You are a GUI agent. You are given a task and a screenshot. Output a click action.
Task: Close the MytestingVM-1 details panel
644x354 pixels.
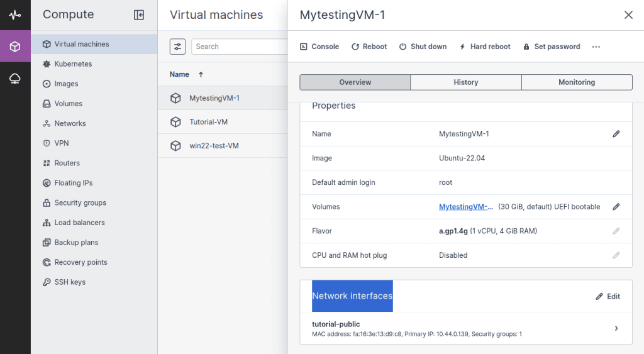[x=628, y=15]
